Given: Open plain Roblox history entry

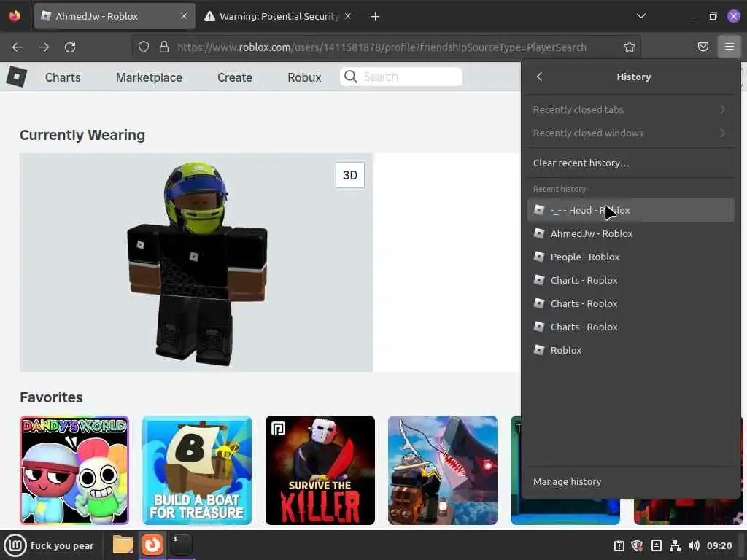Looking at the screenshot, I should (x=630, y=350).
